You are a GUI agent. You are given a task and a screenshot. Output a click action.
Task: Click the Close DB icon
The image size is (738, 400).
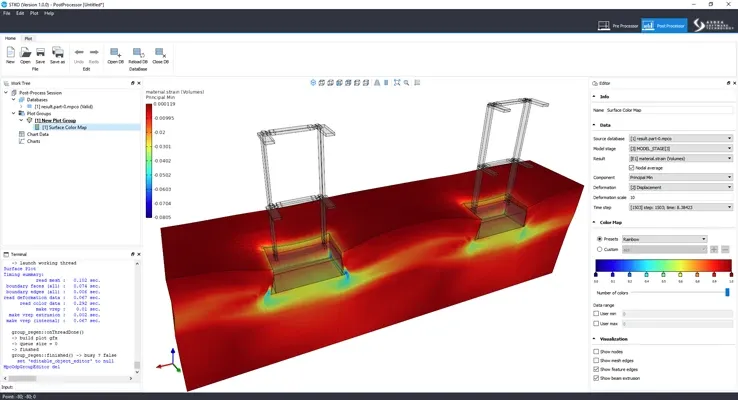pyautogui.click(x=160, y=52)
